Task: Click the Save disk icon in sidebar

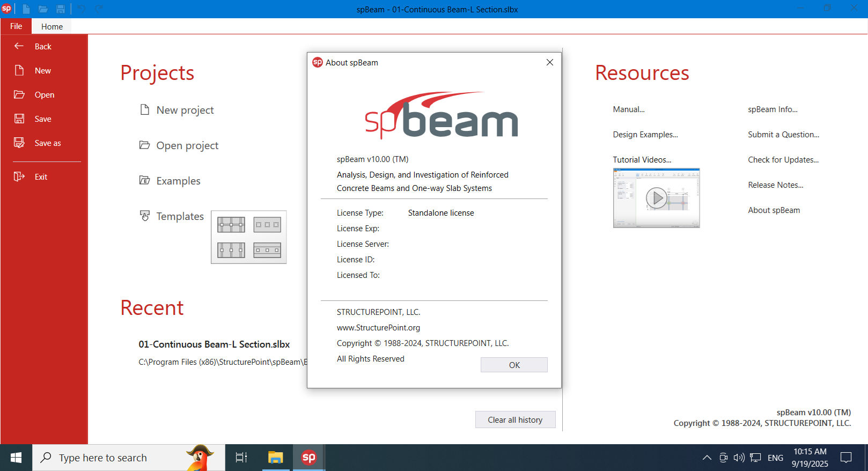Action: click(x=19, y=119)
